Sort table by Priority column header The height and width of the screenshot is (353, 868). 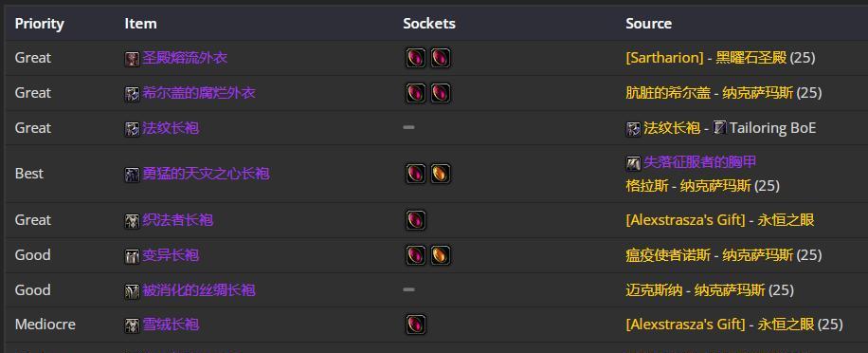[x=39, y=24]
